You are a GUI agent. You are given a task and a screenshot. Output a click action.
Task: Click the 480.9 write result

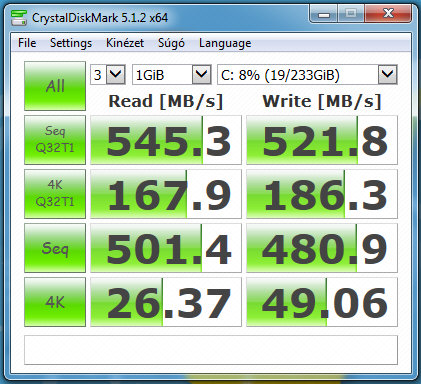pos(322,248)
